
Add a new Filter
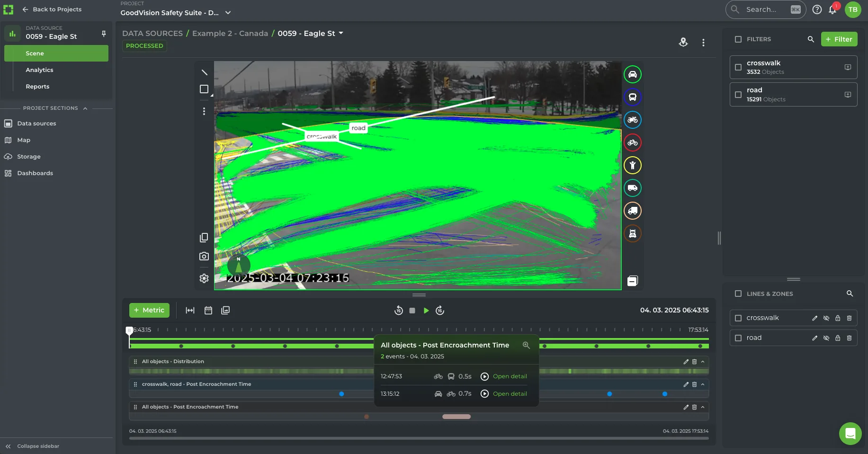tap(839, 39)
